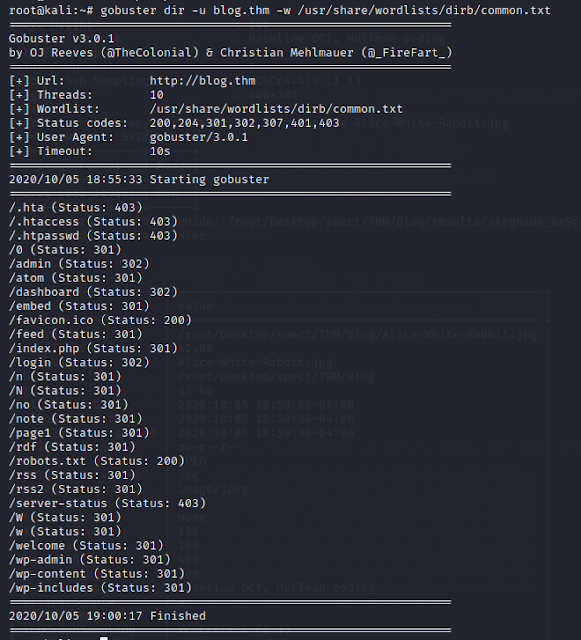The width and height of the screenshot is (581, 640).
Task: Click the /favicon.ico result line
Action: pos(100,320)
